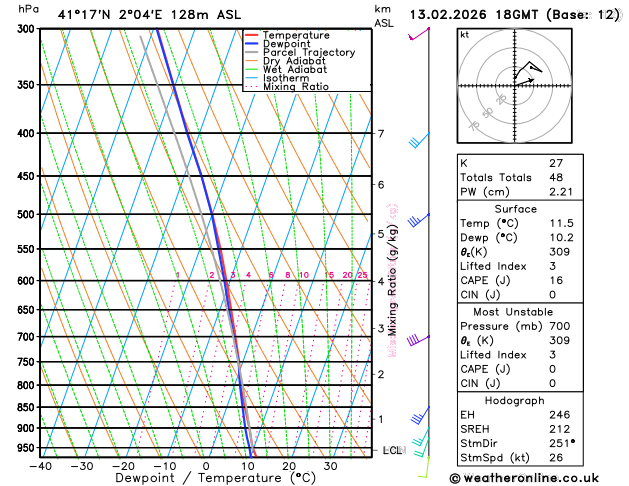Screen dimensions: 629x486
Task: Click the location text '41°17'N 2°04'E 128m ASL'
Action: (x=149, y=15)
